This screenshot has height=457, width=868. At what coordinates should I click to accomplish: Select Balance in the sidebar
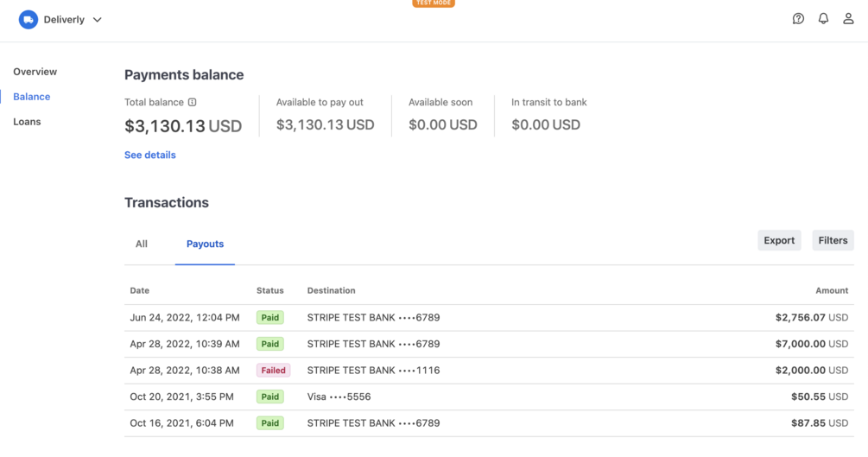pyautogui.click(x=32, y=97)
